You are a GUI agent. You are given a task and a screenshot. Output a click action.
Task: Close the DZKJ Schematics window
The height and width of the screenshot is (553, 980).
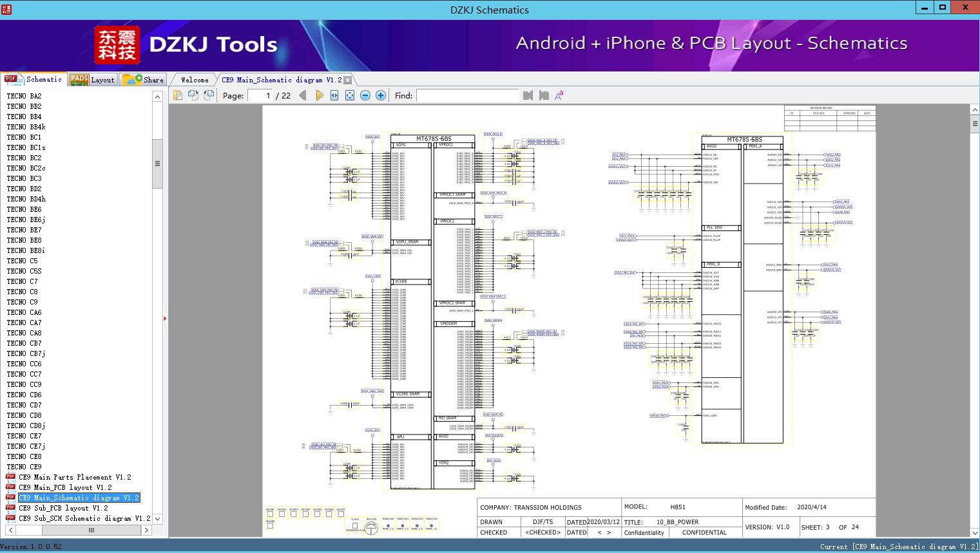point(965,8)
